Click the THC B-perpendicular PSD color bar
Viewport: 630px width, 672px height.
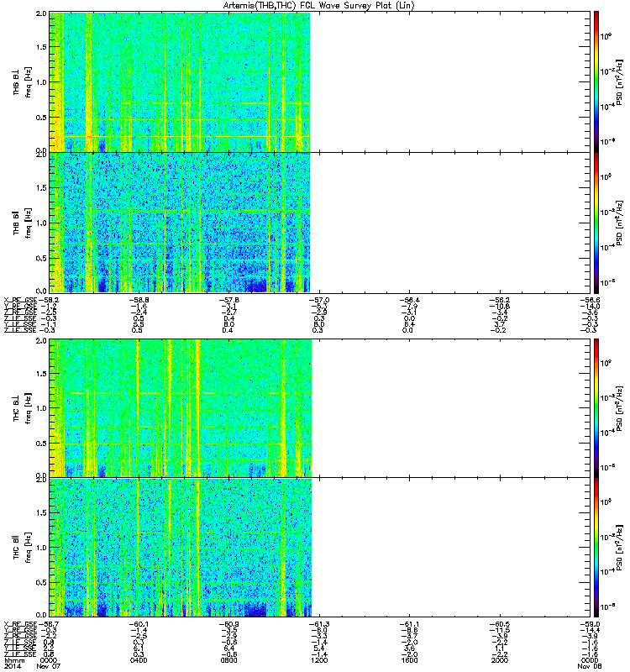tap(596, 408)
